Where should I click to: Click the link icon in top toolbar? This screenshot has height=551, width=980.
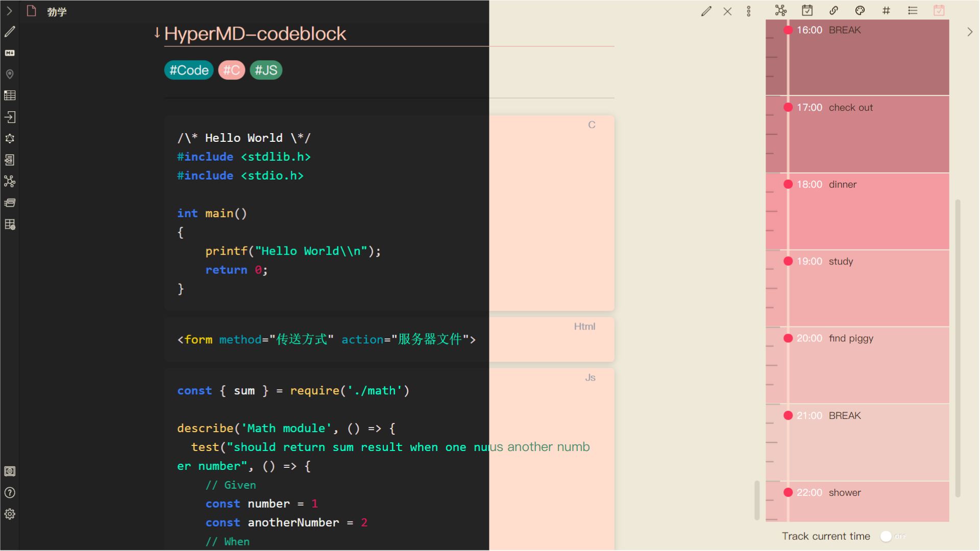834,11
